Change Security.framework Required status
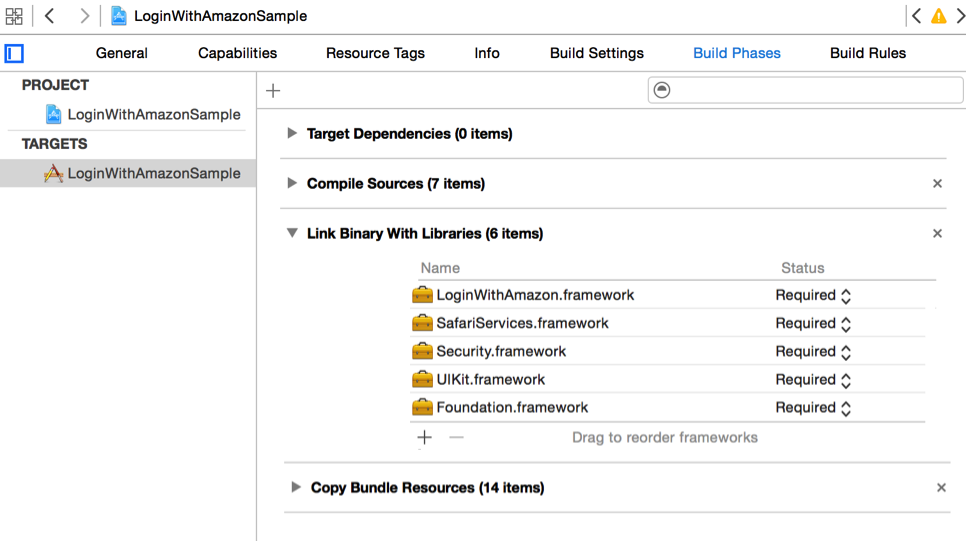Viewport: 966px width, 541px height. [813, 351]
